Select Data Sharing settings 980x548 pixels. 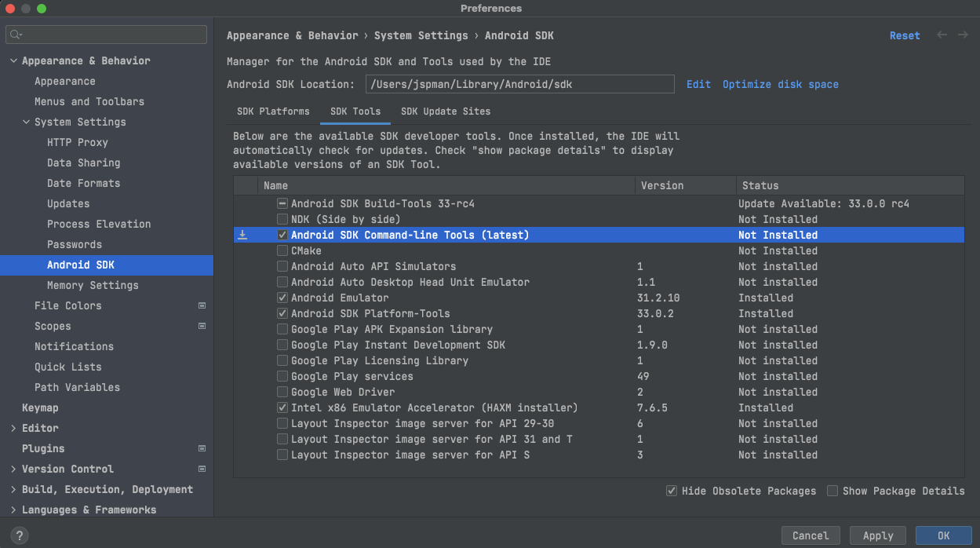click(84, 163)
